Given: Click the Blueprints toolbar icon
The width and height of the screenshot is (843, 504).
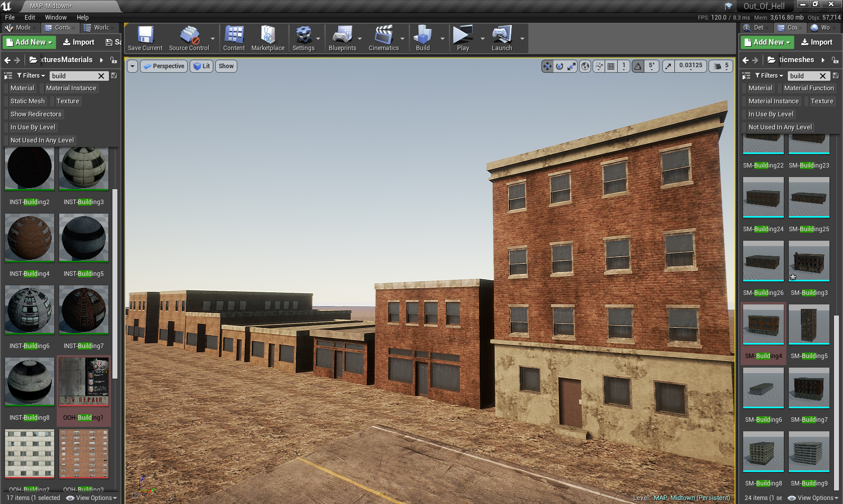Looking at the screenshot, I should coord(342,39).
